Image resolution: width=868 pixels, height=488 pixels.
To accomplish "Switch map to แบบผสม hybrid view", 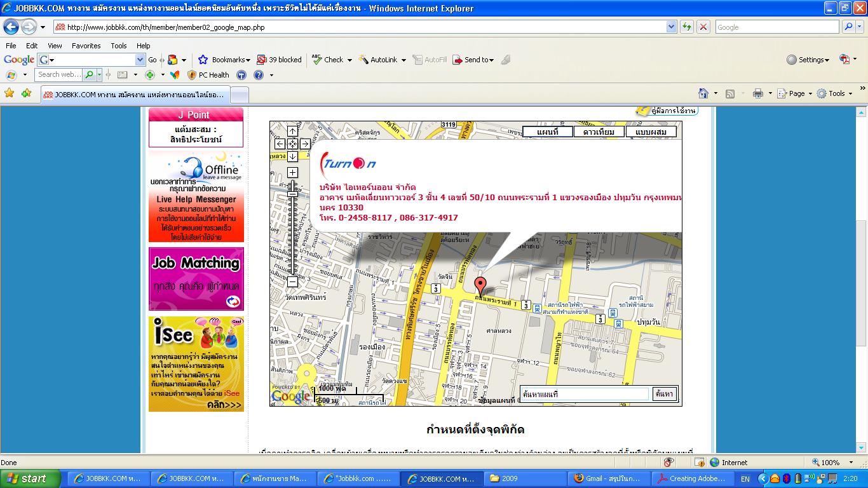I will [651, 132].
